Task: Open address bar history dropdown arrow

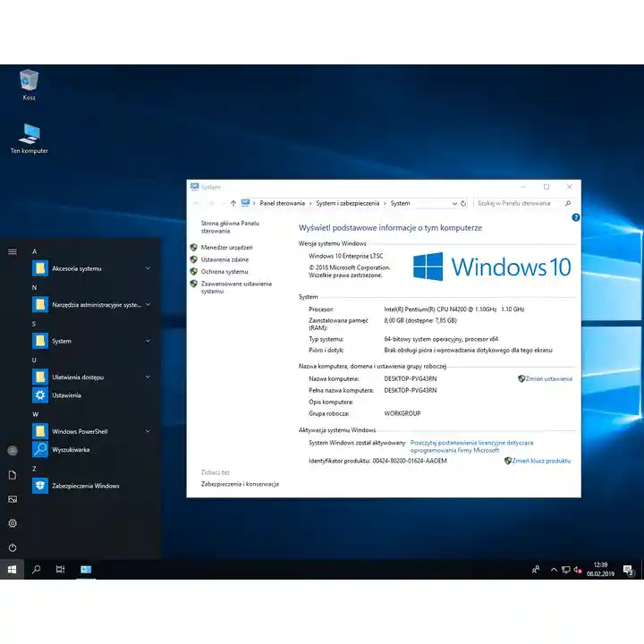Action: pyautogui.click(x=454, y=204)
